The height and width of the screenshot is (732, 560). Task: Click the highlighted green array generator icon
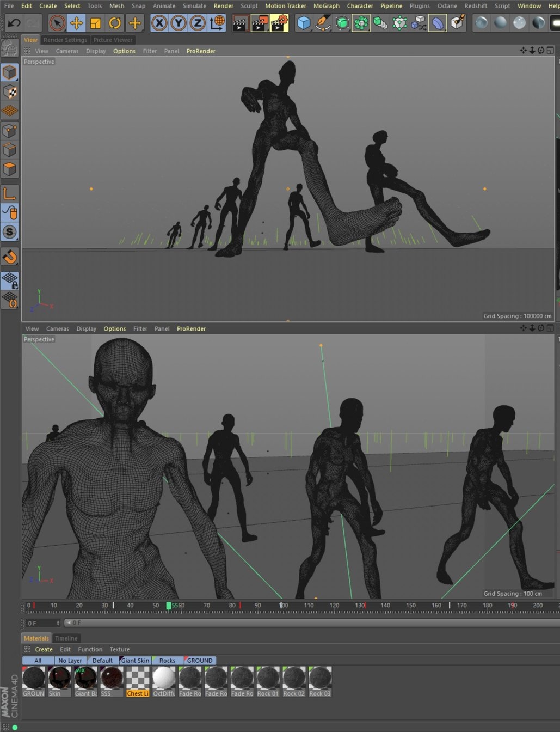[361, 23]
